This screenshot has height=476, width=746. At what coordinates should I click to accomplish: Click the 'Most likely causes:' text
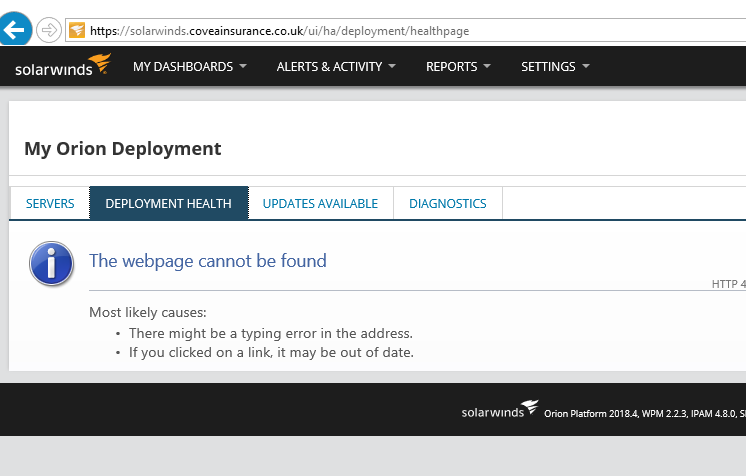coord(148,312)
